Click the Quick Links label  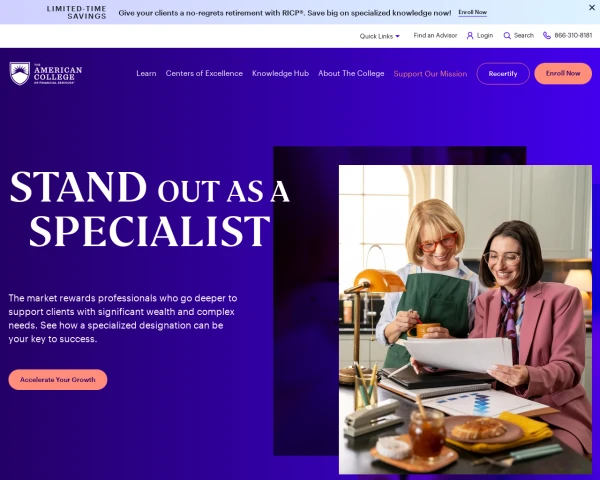point(376,36)
